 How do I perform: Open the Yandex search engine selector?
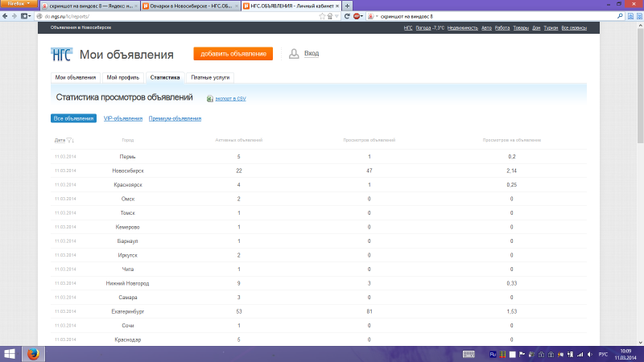point(373,16)
